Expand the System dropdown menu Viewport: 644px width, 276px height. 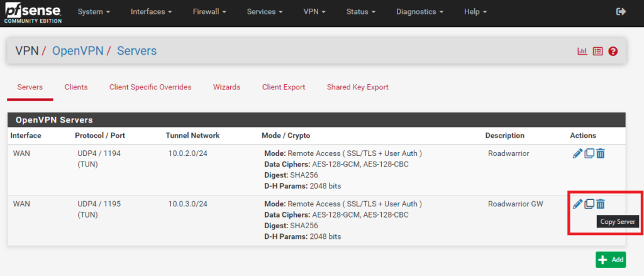coord(94,12)
